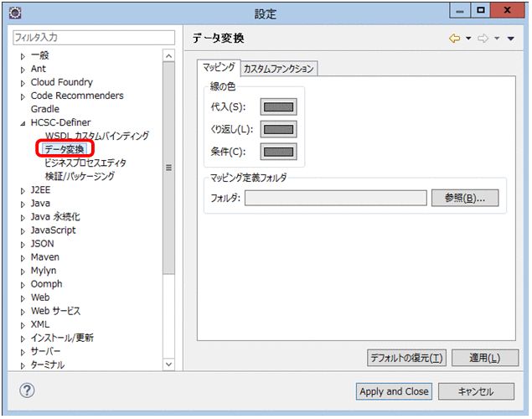Pick the 代入(S) line color swatch
This screenshot has width=532, height=419.
click(278, 107)
